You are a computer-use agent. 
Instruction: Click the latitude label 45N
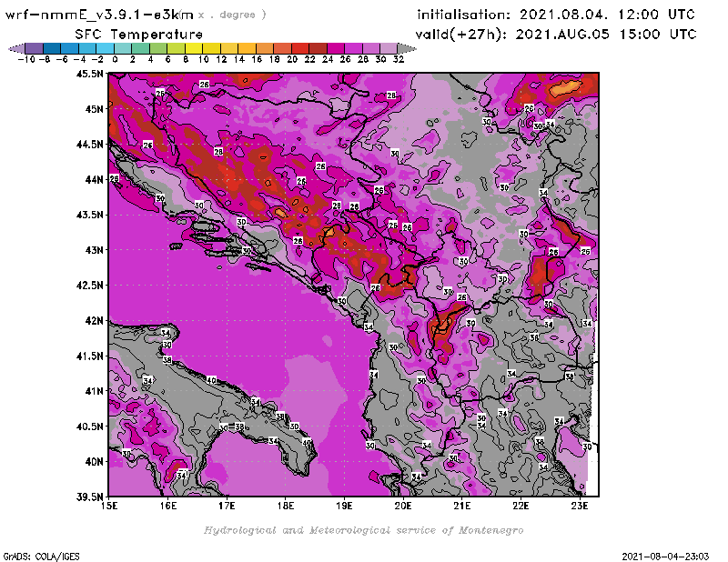[x=95, y=109]
